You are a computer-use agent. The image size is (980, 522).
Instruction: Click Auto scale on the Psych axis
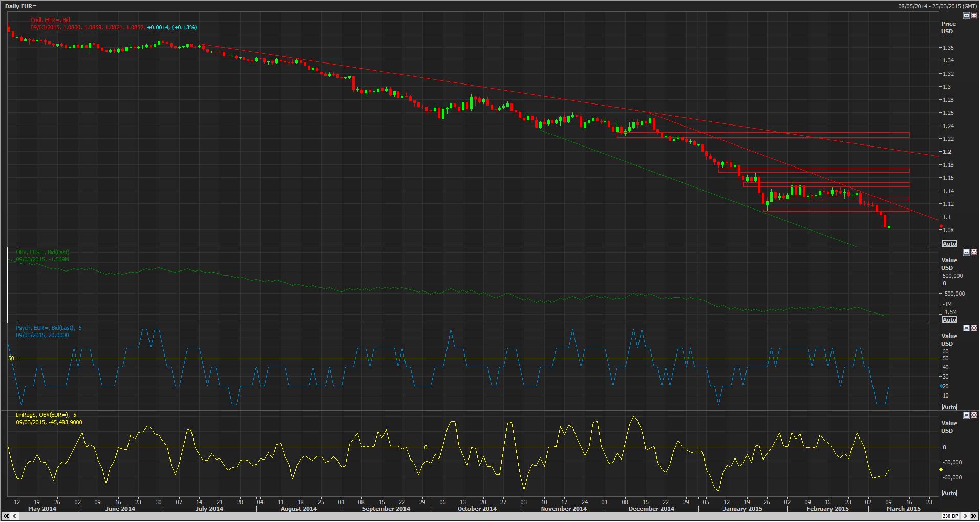949,407
